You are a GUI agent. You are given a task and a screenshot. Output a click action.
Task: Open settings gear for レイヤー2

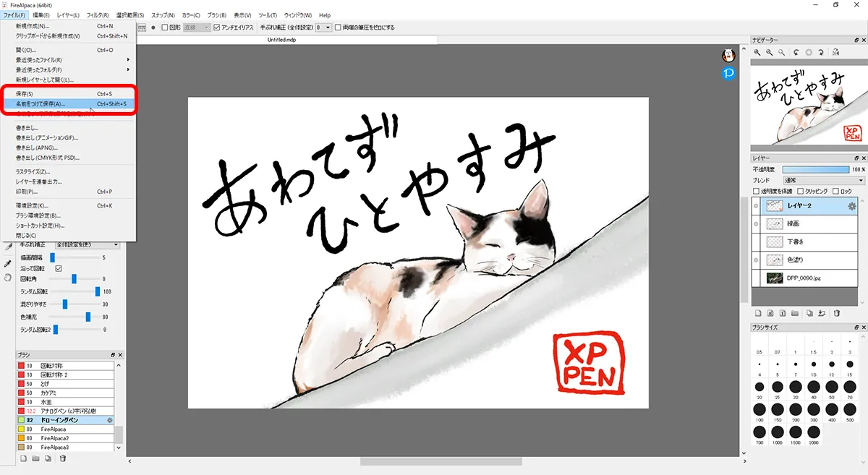(851, 206)
